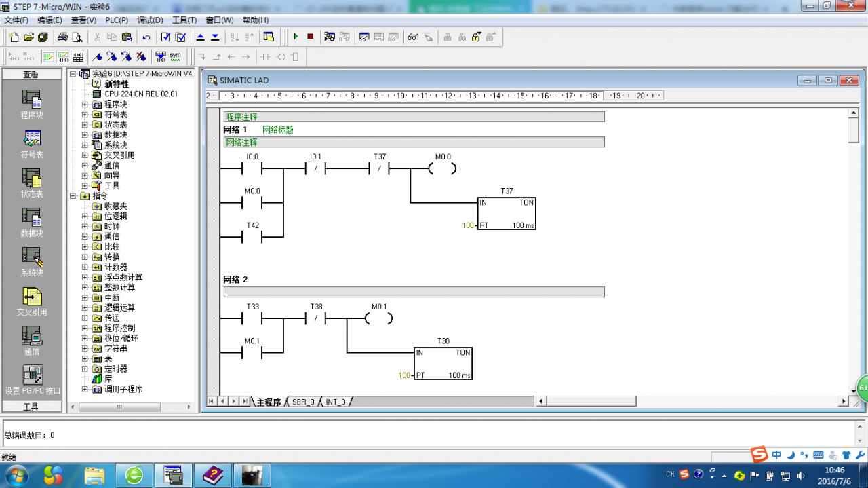Open the 工具(T) menu
868x488 pixels.
click(184, 20)
